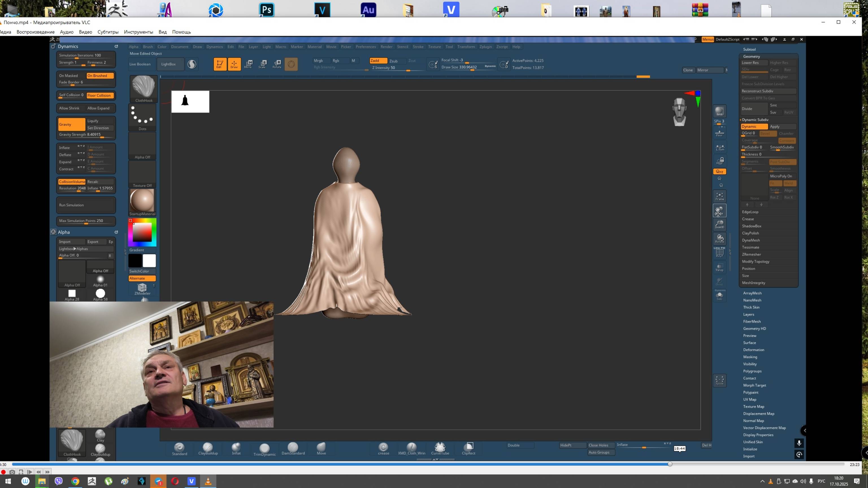Screen dimensions: 868x488
Task: Select the Rotate transform tool icon
Action: pos(277,64)
